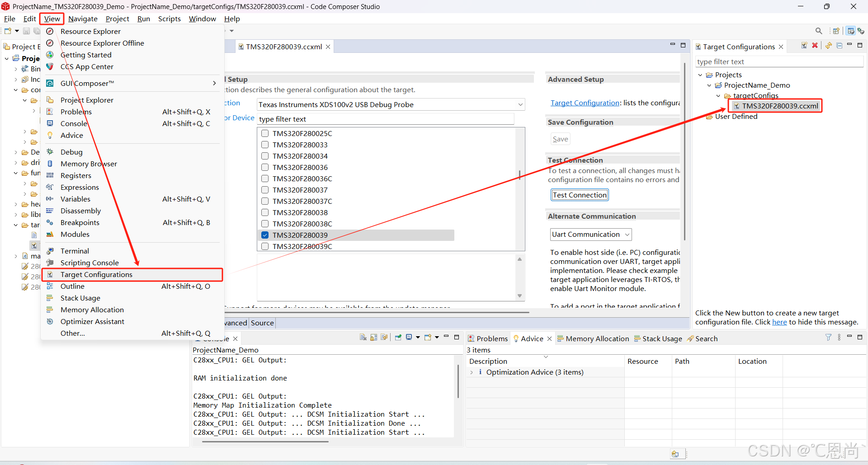Screen dimensions: 868x465
Task: Minimize the ccxml editor pane
Action: [672, 45]
